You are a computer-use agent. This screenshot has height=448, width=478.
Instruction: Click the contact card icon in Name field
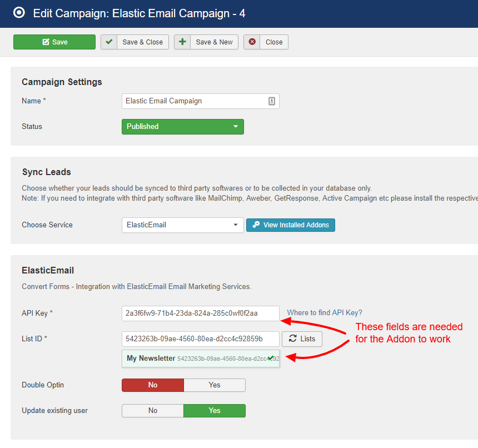(x=272, y=101)
